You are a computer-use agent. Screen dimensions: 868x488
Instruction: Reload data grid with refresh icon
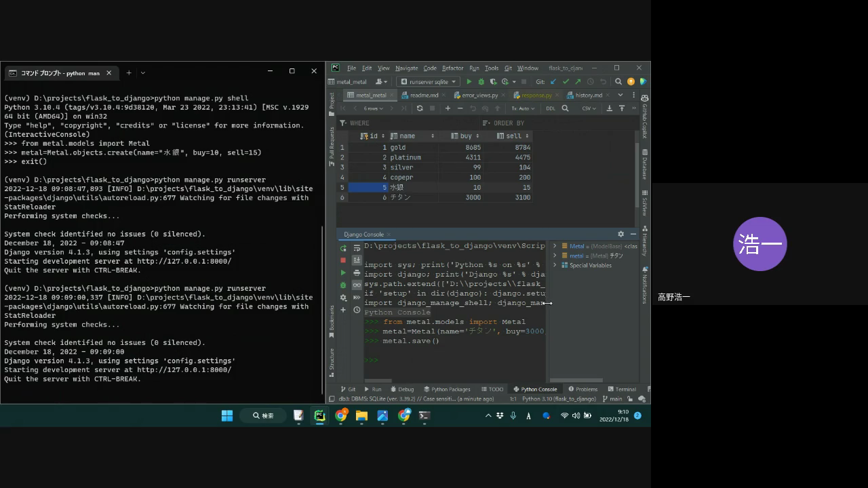point(420,108)
